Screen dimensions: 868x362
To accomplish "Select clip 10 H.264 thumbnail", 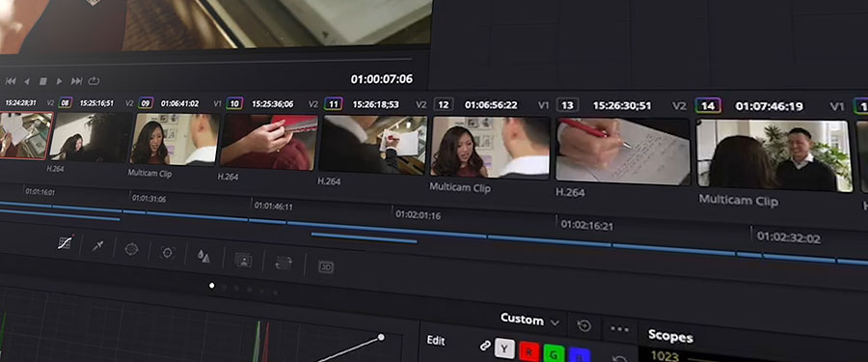I will [x=269, y=142].
